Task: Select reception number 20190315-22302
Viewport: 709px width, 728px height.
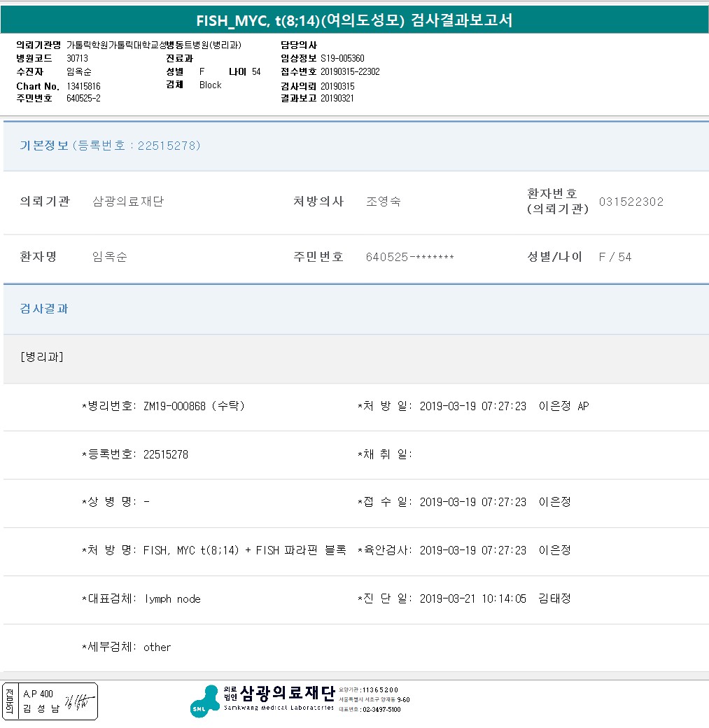Action: pos(350,72)
